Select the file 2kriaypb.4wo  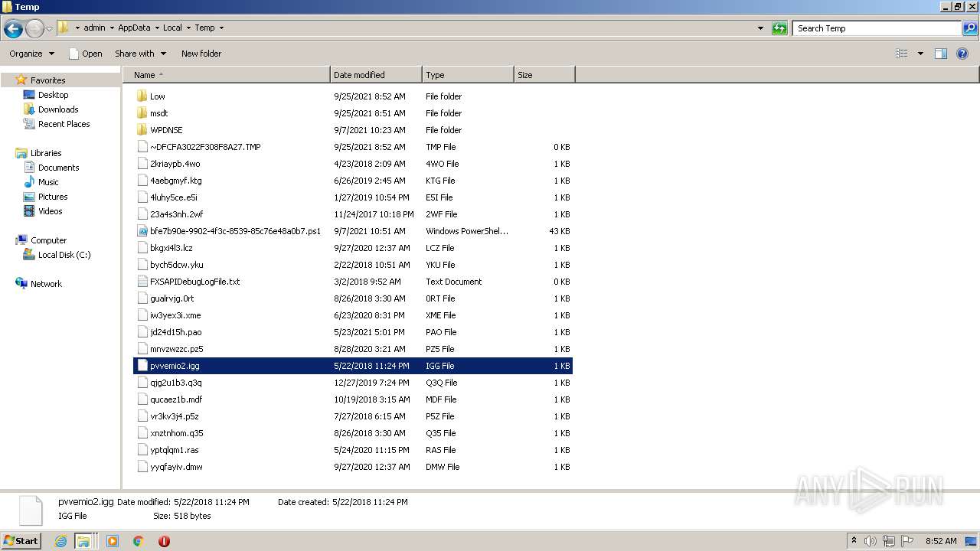[353, 164]
